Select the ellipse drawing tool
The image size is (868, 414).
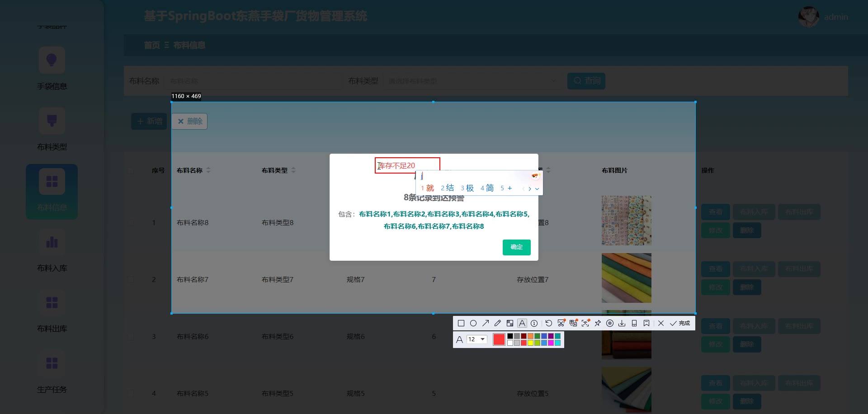[473, 323]
